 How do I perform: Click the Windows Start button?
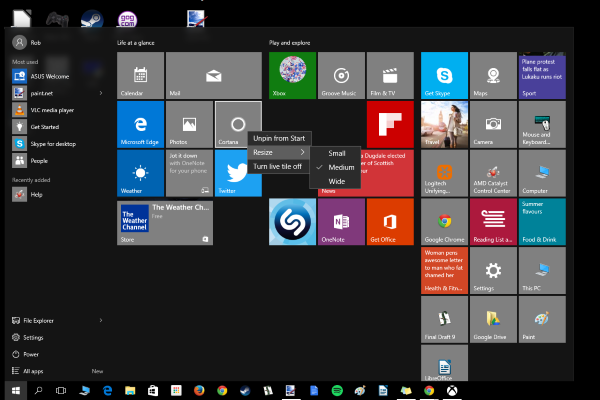[x=16, y=390]
